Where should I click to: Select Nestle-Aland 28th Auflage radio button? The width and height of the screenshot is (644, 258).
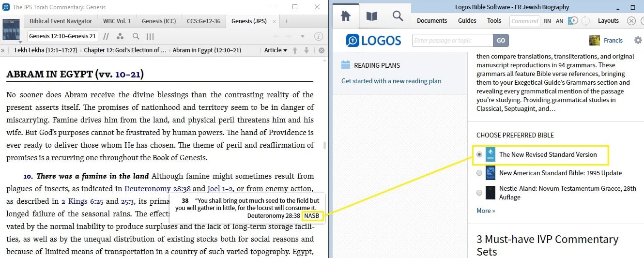[x=479, y=192]
